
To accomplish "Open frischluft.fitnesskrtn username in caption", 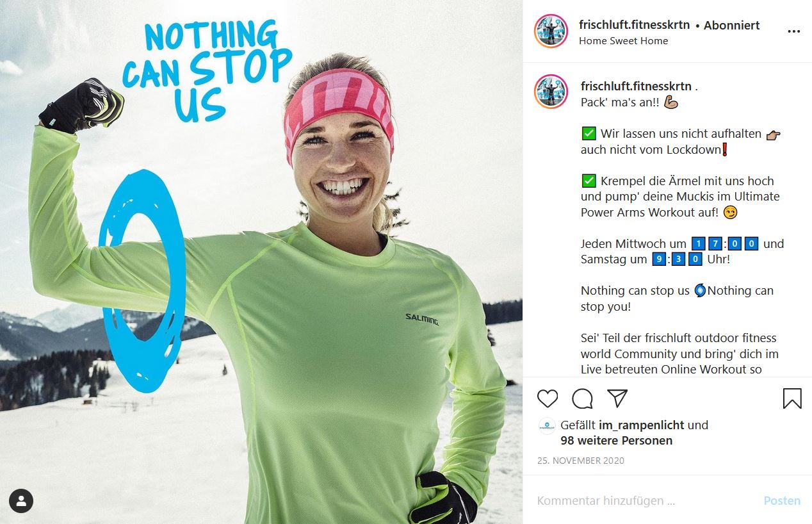I will coord(636,86).
